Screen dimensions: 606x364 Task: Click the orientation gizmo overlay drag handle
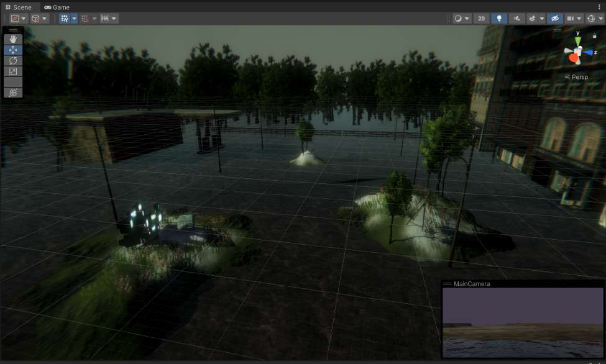pos(557,30)
